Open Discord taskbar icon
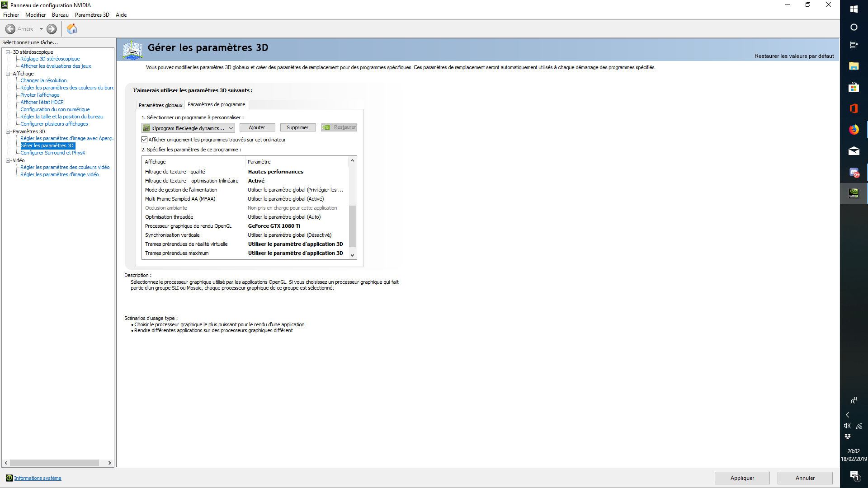The height and width of the screenshot is (488, 868). [x=854, y=172]
